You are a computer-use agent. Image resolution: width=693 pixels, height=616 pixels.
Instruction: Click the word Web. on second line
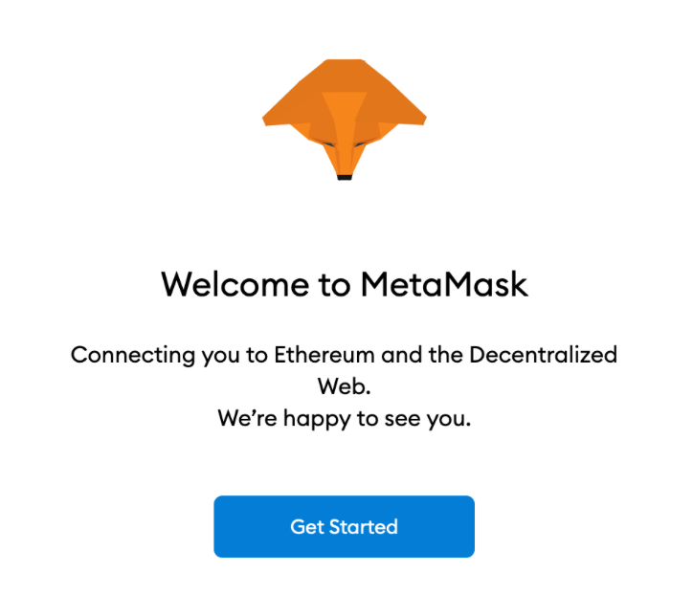point(344,385)
